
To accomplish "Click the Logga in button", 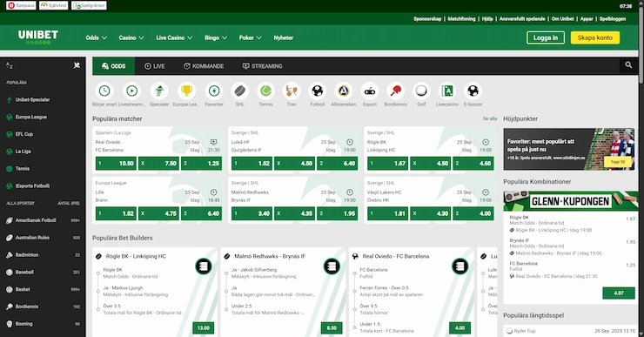I will (546, 37).
